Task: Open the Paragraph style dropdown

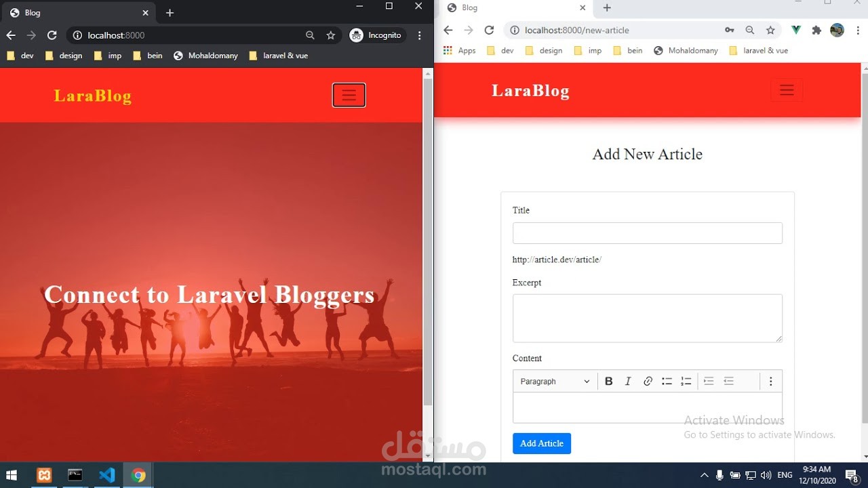Action: [554, 381]
